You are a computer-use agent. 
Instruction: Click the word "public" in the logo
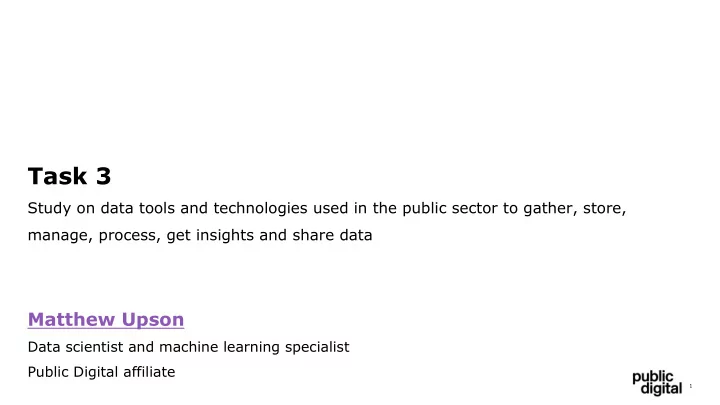652,377
